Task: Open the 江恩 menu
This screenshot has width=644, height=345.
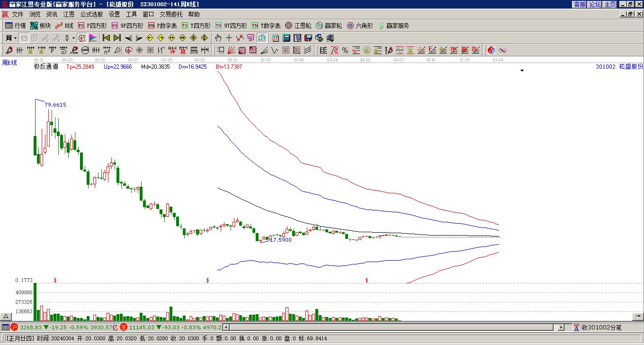Action: click(x=69, y=14)
